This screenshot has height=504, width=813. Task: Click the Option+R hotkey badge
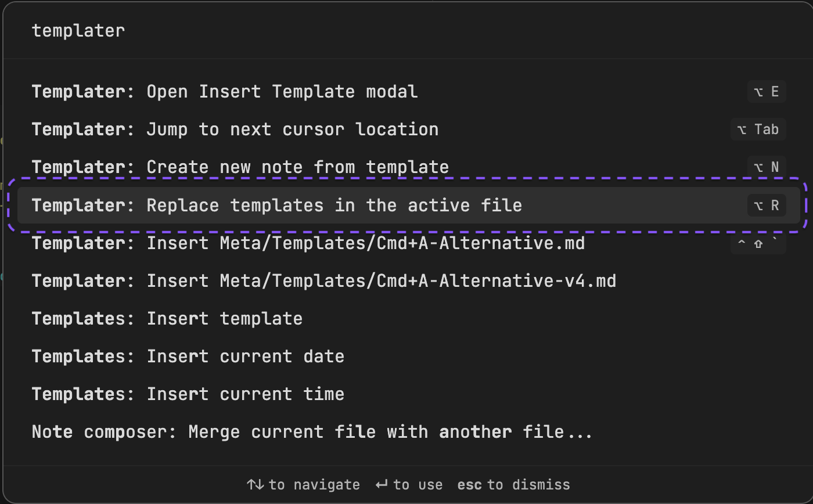[766, 205]
